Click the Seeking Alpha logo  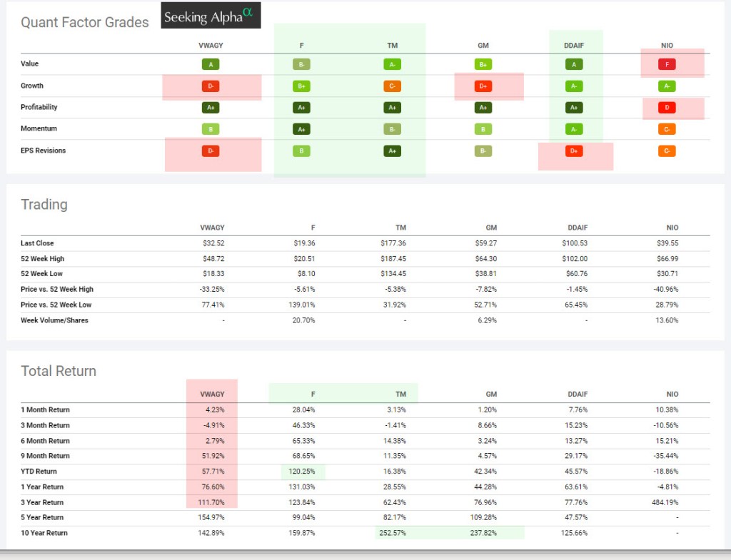click(x=211, y=16)
